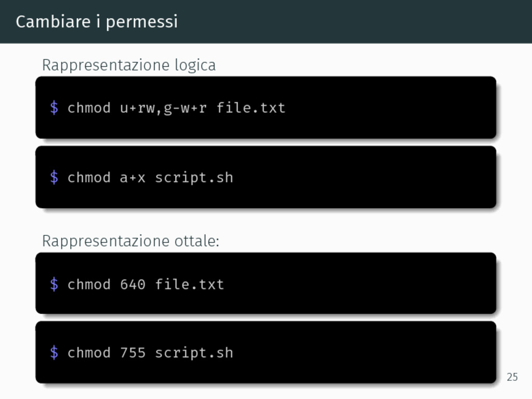The height and width of the screenshot is (399, 532).
Task: Click file.txt in the chmod 640 command
Action: pyautogui.click(x=190, y=284)
